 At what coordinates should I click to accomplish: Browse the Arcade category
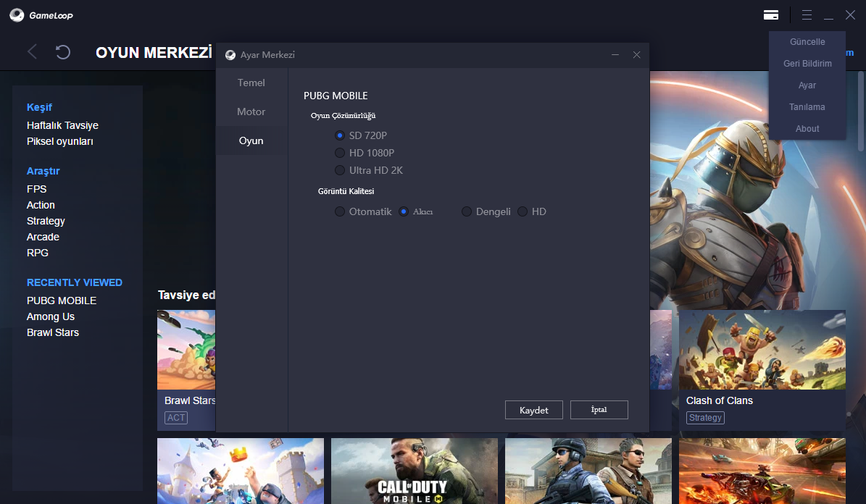point(43,237)
